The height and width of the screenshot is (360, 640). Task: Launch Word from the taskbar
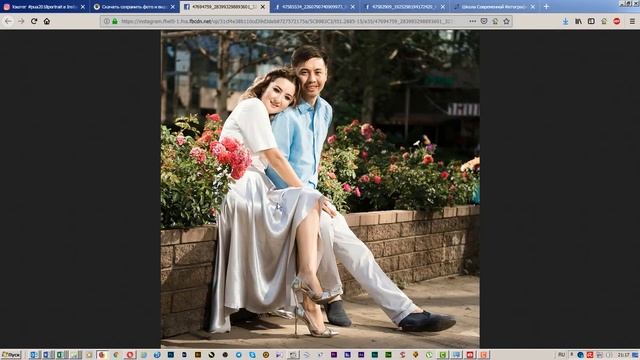tap(46, 355)
